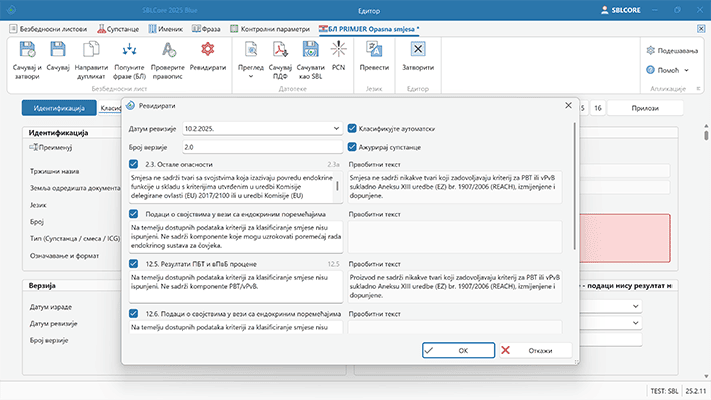
Task: Click the Сачувај ПДФ icon
Action: point(280,49)
